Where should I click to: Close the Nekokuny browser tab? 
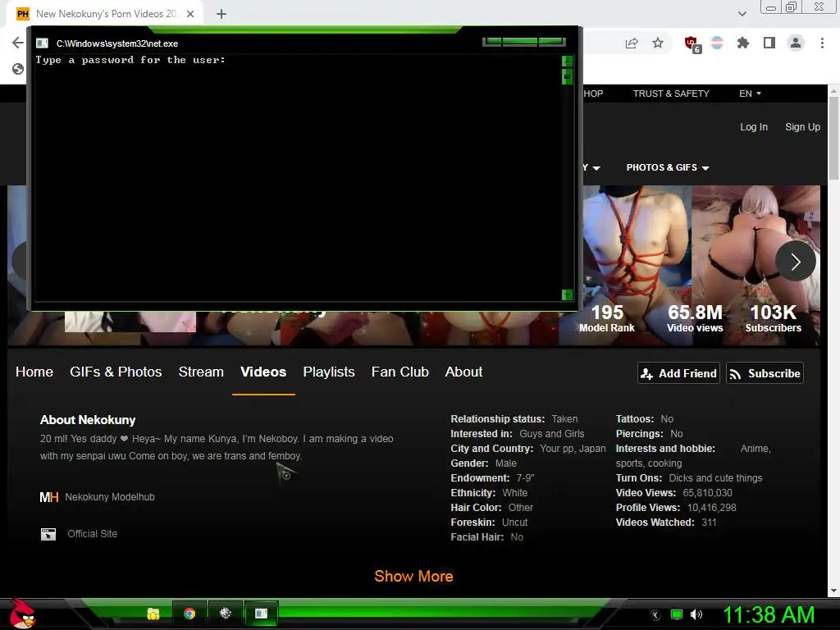tap(190, 14)
